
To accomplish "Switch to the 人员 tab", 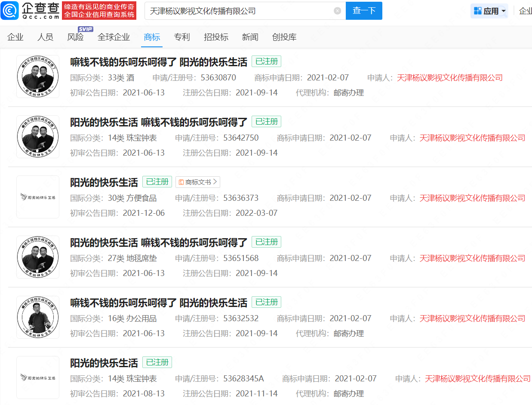I will tap(45, 37).
